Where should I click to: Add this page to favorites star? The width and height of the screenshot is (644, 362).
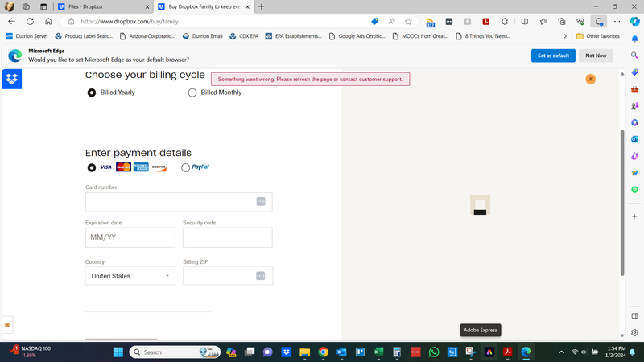click(x=408, y=22)
